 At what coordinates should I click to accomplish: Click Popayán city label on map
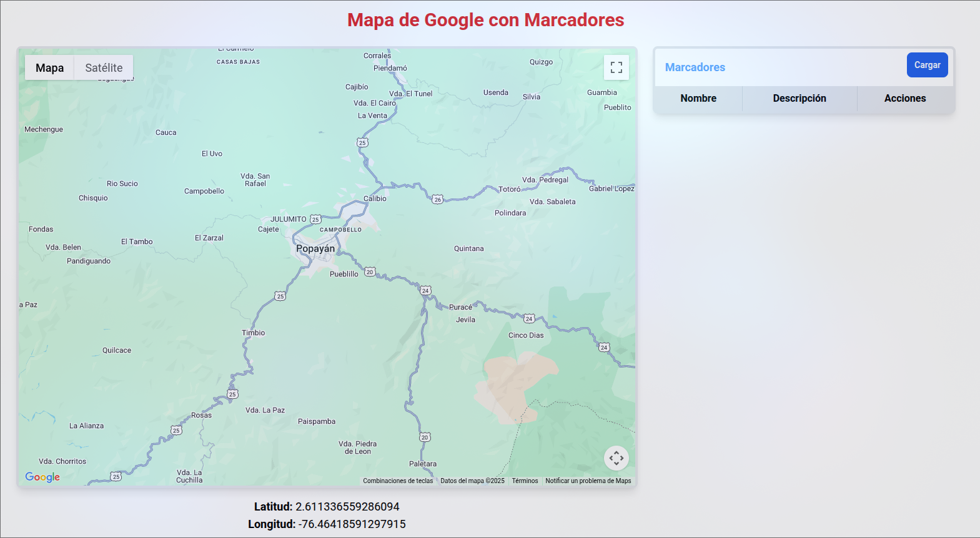[315, 248]
